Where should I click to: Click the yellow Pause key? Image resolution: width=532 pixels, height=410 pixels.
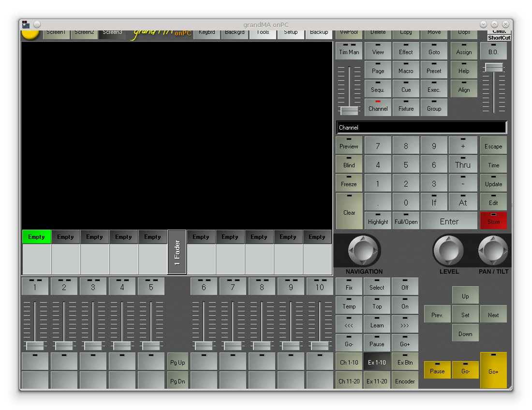pyautogui.click(x=437, y=370)
